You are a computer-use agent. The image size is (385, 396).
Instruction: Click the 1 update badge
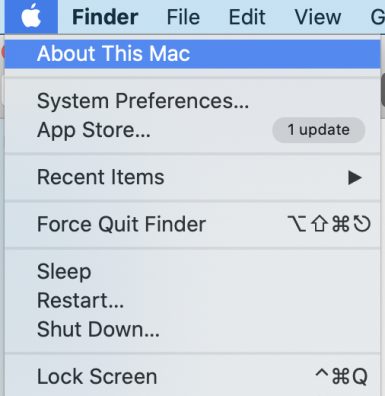point(319,130)
